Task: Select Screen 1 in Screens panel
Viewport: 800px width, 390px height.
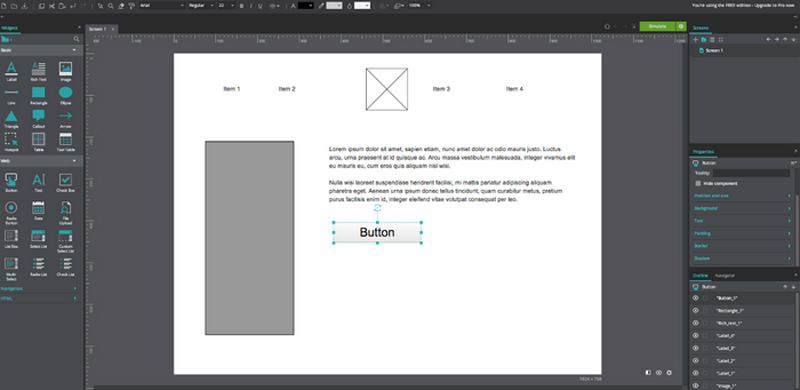Action: (714, 51)
